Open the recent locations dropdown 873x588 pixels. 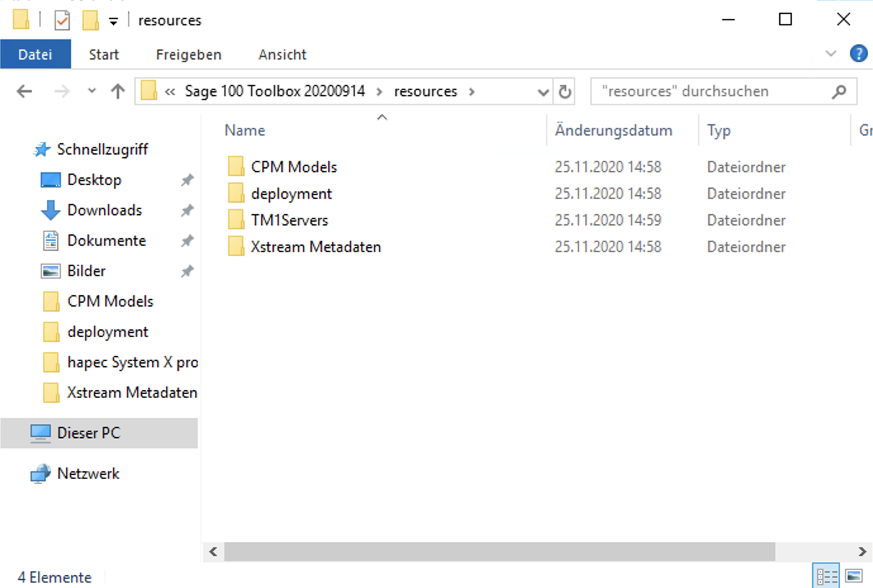(x=92, y=91)
